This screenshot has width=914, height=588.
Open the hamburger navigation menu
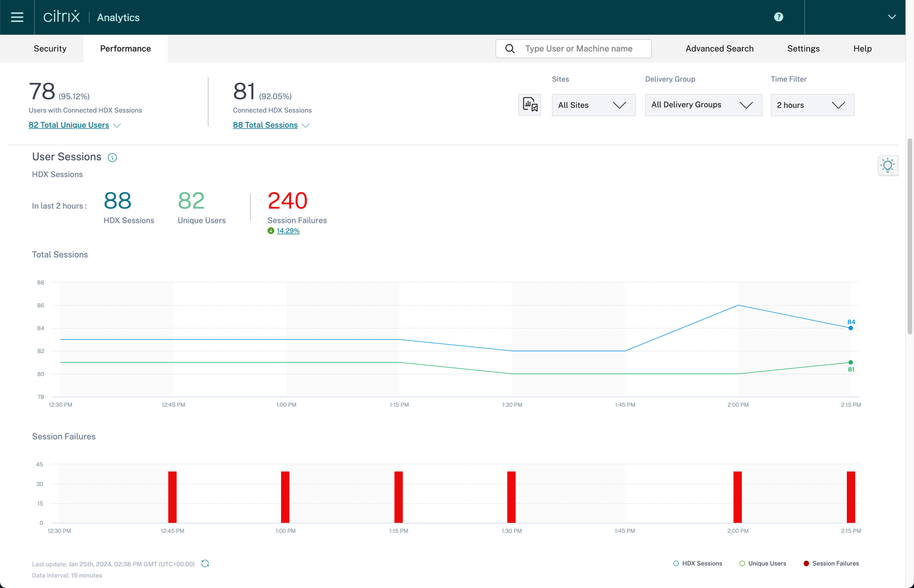click(17, 17)
